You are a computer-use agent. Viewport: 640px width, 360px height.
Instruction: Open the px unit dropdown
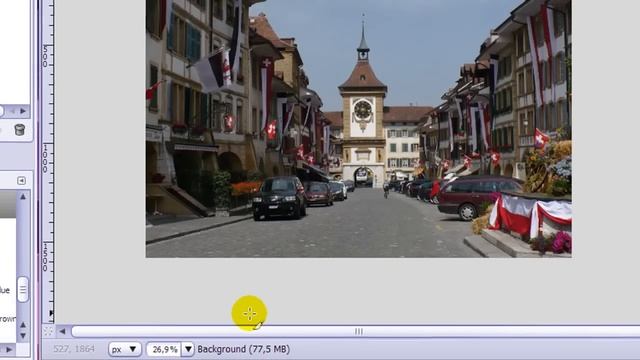click(x=125, y=349)
